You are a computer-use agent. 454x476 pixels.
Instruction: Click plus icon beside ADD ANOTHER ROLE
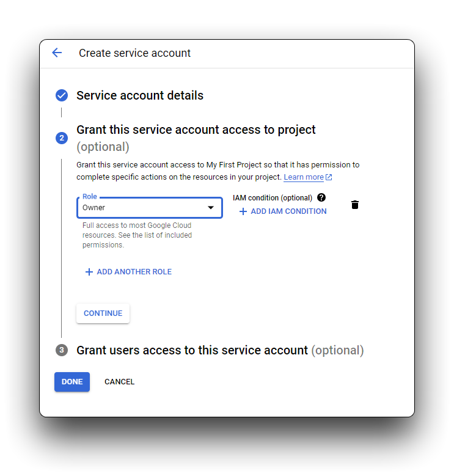pos(89,272)
